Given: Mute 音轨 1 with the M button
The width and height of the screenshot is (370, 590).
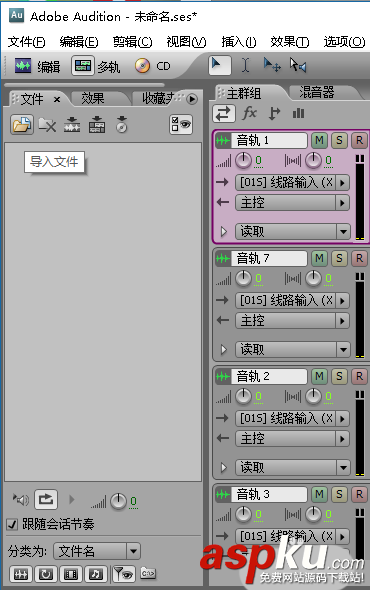Looking at the screenshot, I should coord(319,140).
